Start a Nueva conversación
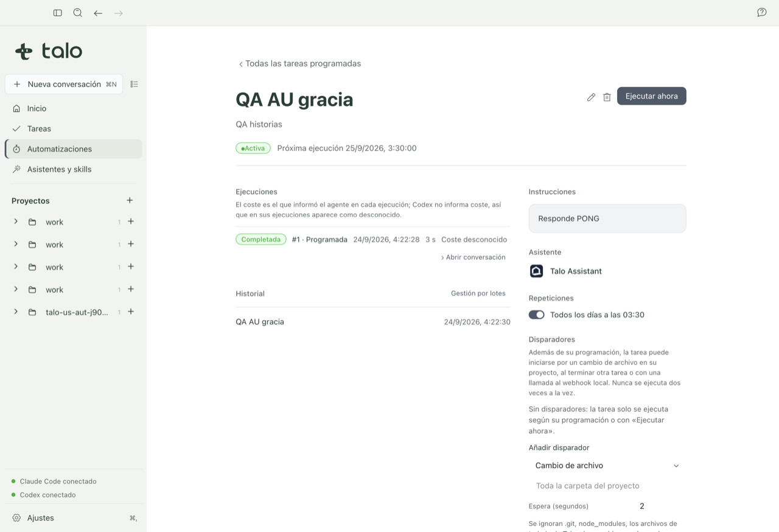The width and height of the screenshot is (779, 532). click(64, 84)
